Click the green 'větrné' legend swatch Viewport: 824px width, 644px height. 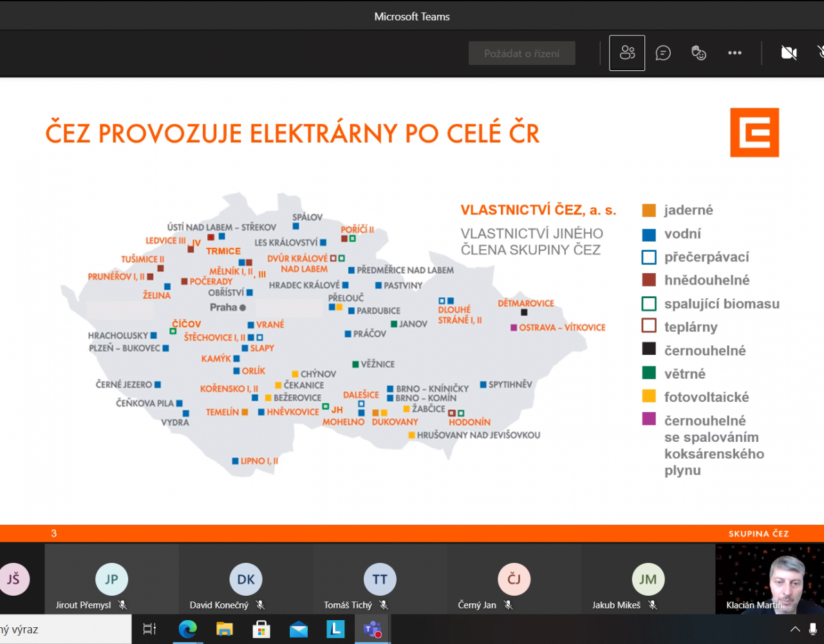click(649, 373)
